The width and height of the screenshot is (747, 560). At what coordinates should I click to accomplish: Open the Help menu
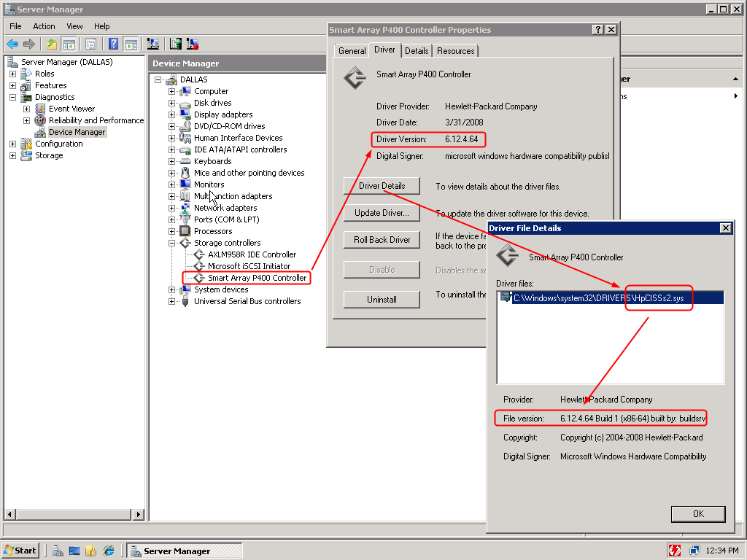101,26
